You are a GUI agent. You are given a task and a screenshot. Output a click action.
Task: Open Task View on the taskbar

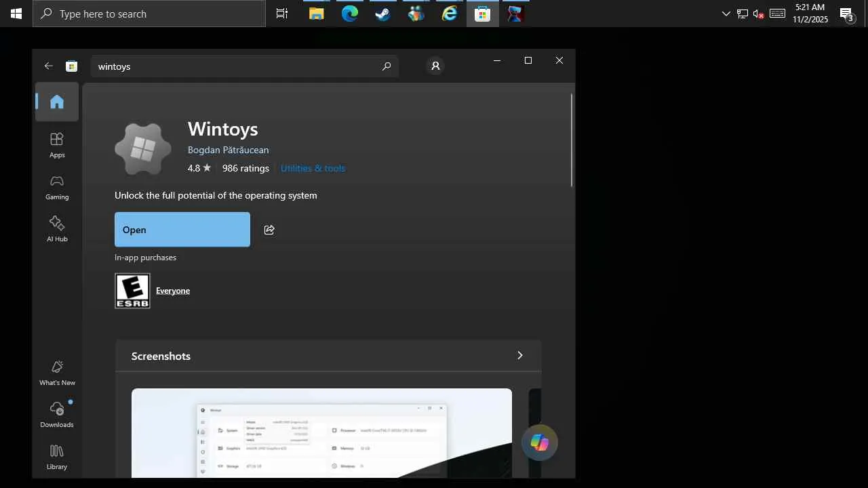(282, 14)
